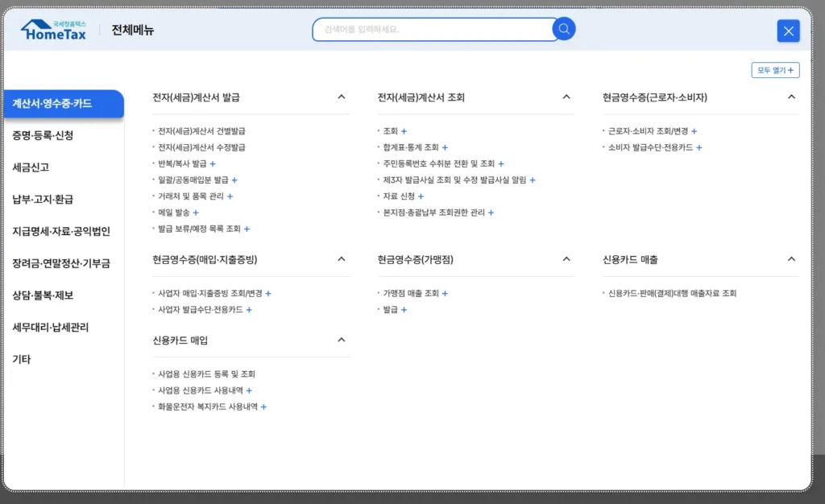The height and width of the screenshot is (504, 825).
Task: Select 상담·불복·제보 sidebar tab
Action: point(43,296)
